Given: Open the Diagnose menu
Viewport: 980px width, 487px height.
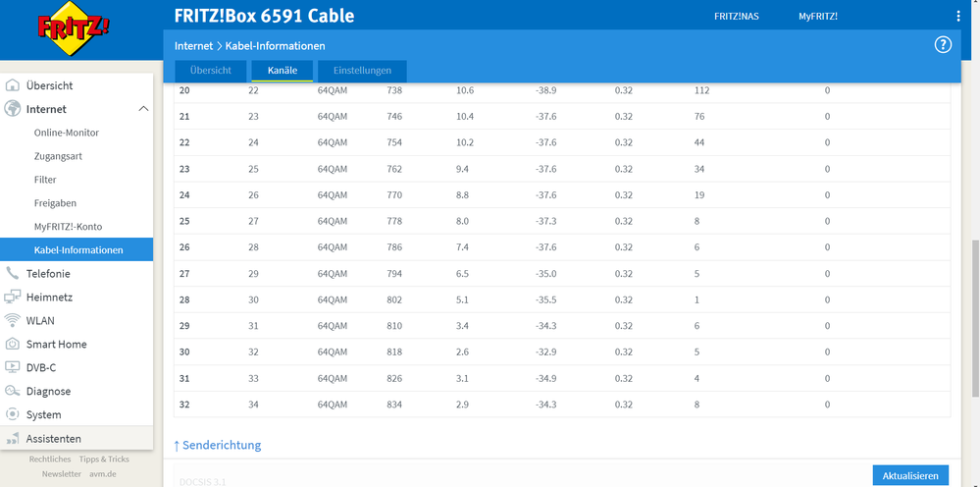Looking at the screenshot, I should 48,392.
